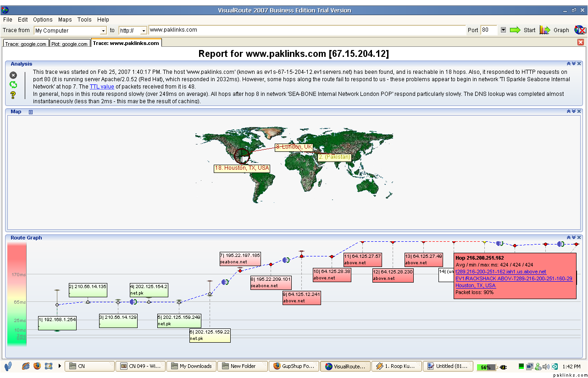Open Firefox from the quick launch bar
588x378 pixels.
[37, 366]
